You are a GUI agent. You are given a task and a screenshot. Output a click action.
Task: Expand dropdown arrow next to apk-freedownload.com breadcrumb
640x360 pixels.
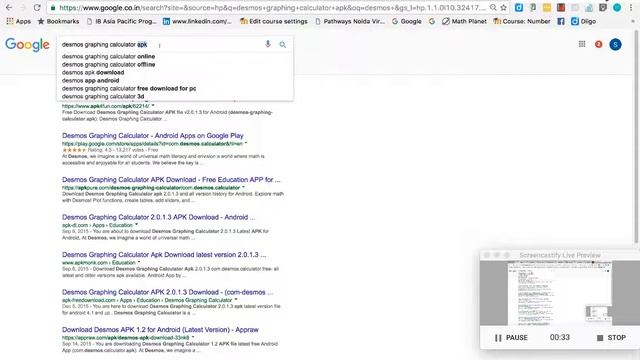tap(236, 300)
